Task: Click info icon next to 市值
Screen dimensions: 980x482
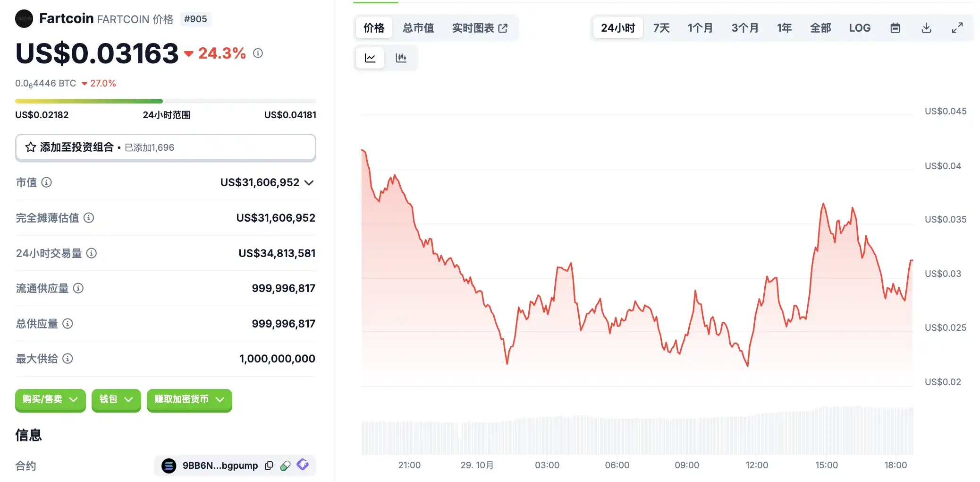Action: [46, 182]
